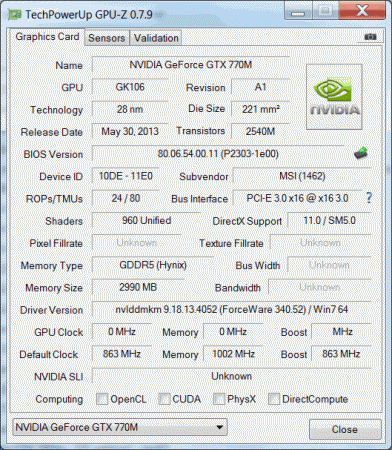Click the Default Clock Boost 863 MHz field

tap(341, 354)
